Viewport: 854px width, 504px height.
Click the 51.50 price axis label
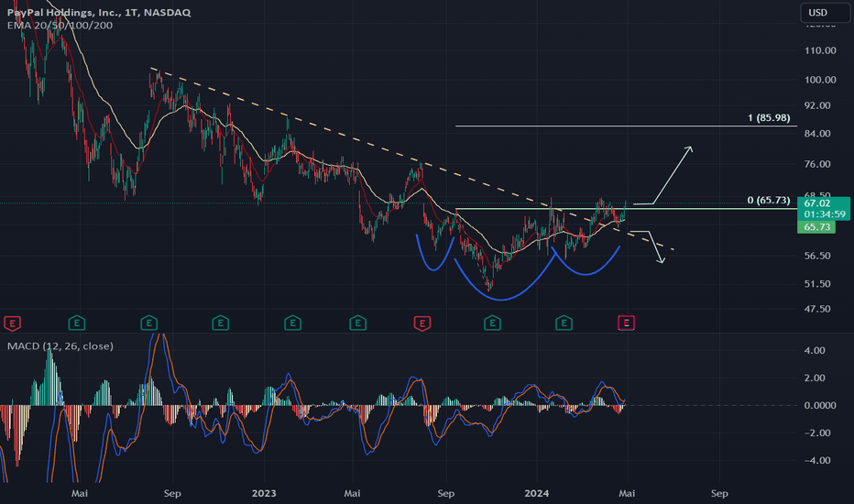817,284
